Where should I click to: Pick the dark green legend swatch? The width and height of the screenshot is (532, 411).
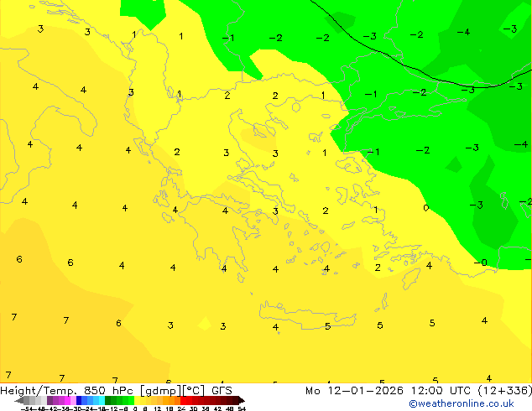[x=107, y=400]
